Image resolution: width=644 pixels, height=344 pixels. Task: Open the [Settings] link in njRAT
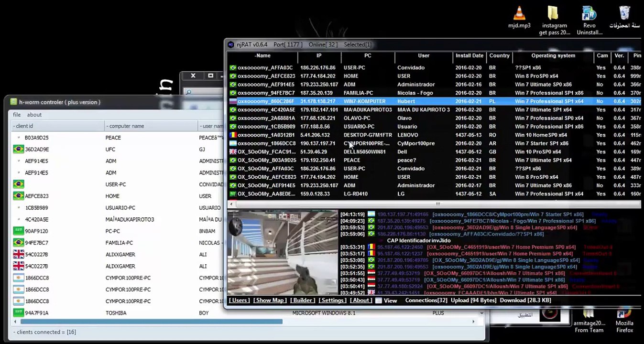[x=332, y=301]
